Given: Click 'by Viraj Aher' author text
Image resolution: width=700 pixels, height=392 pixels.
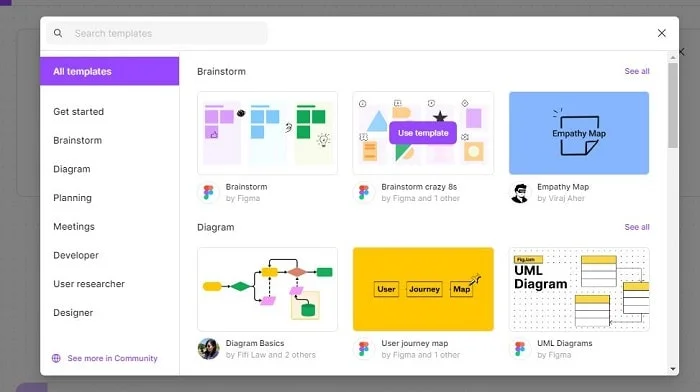Looking at the screenshot, I should coord(561,198).
